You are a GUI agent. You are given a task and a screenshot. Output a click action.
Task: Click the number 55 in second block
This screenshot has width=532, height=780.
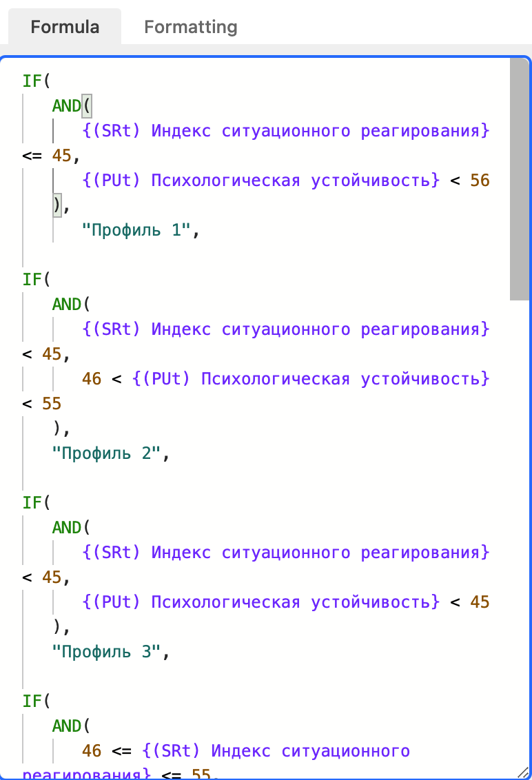coord(52,404)
